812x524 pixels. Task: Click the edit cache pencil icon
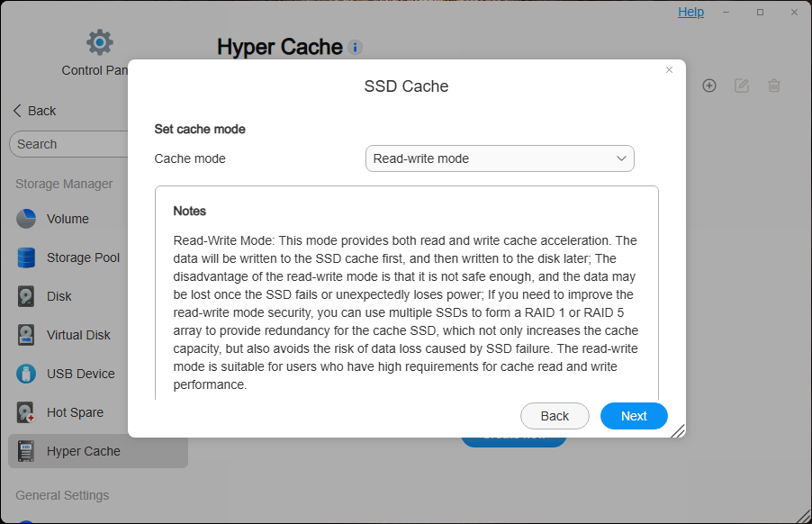tap(742, 86)
